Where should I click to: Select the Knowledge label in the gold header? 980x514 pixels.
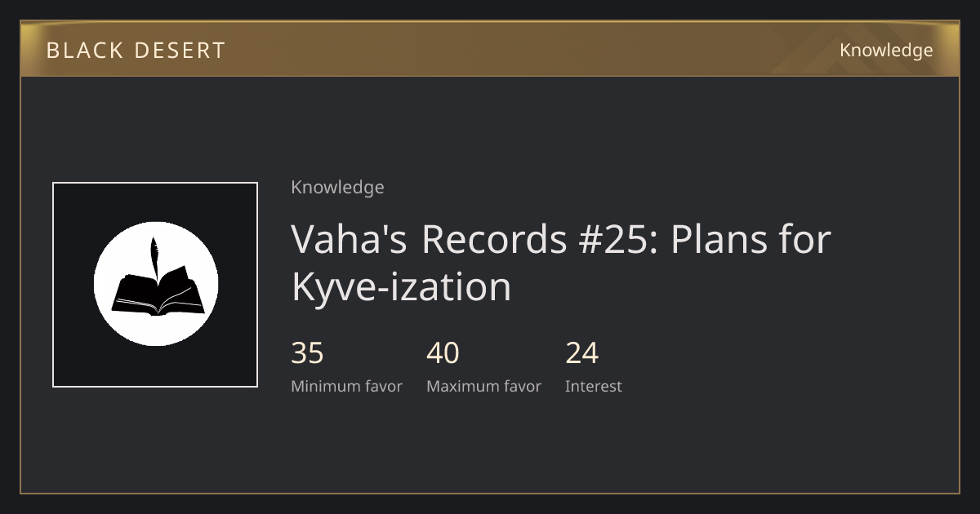[886, 51]
